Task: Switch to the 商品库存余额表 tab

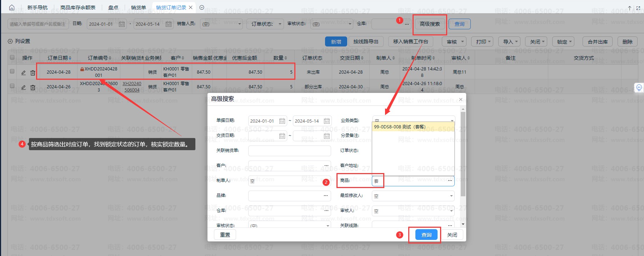Action: [x=78, y=8]
